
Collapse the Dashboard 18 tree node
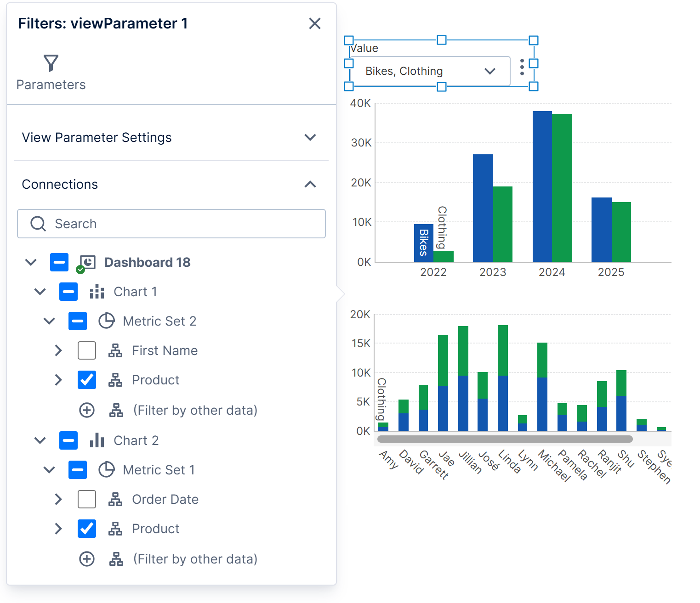(x=31, y=262)
